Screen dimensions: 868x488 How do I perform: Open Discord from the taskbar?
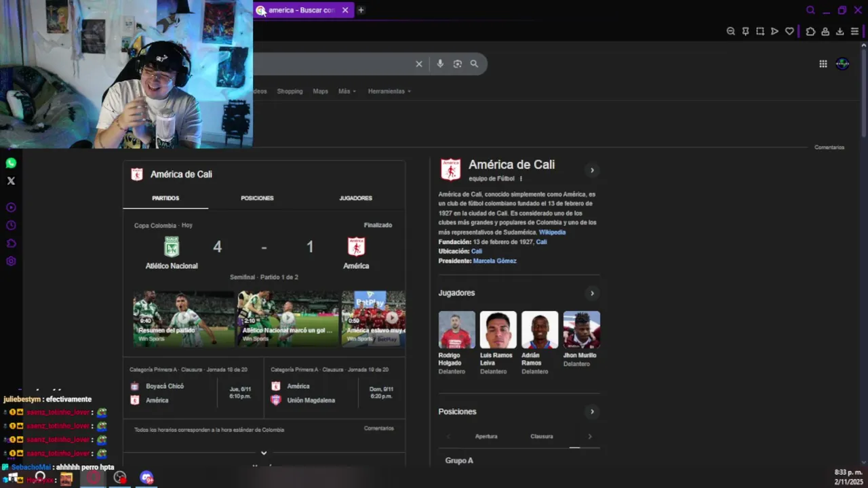tap(146, 479)
